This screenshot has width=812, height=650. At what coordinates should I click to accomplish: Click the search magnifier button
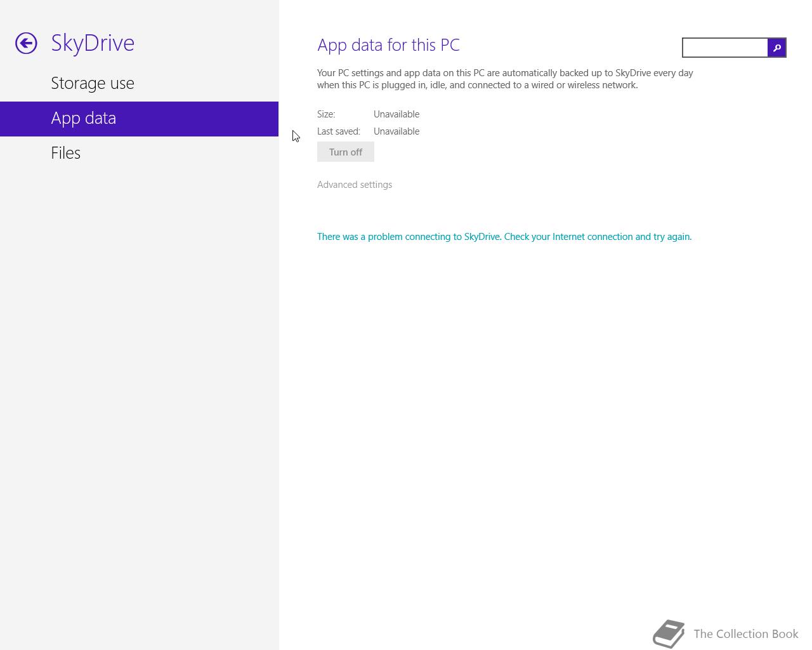coord(776,48)
